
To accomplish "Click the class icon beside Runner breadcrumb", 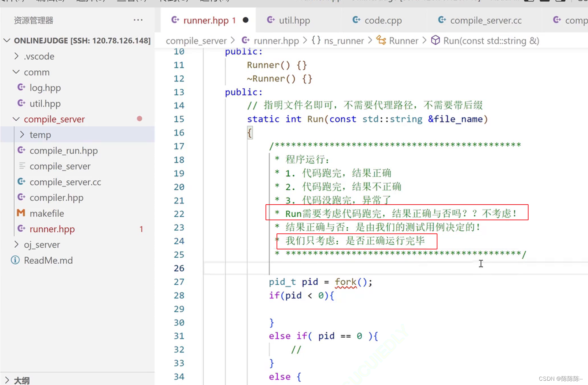I will [x=381, y=40].
